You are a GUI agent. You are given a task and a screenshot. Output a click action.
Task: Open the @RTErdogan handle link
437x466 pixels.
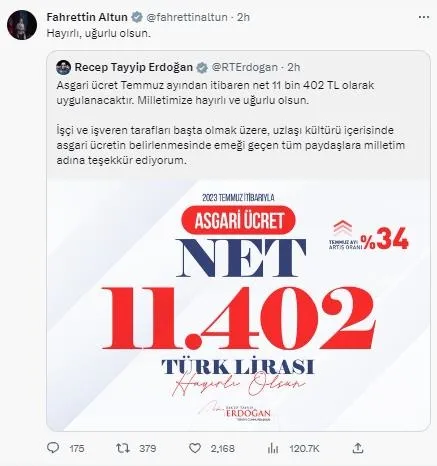coord(245,67)
